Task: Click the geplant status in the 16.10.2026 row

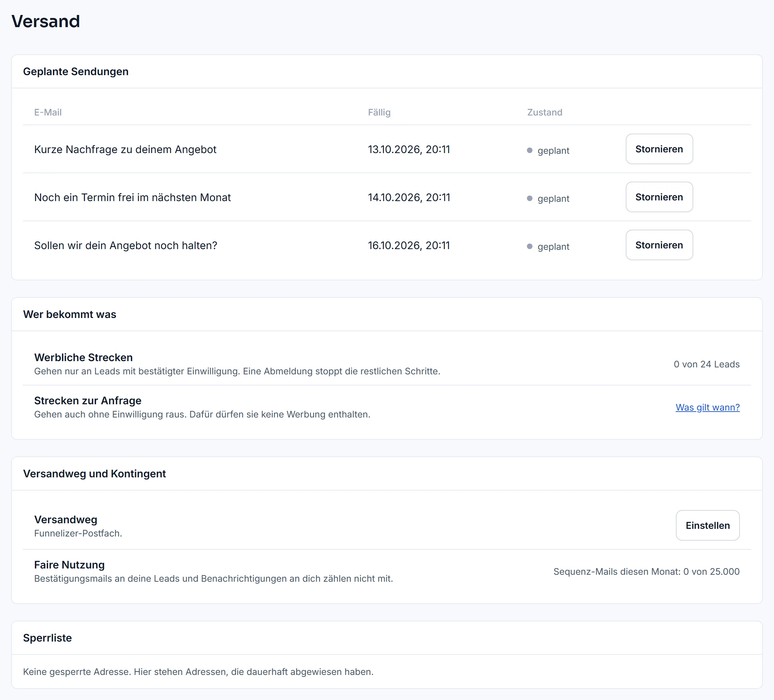Action: pyautogui.click(x=548, y=246)
